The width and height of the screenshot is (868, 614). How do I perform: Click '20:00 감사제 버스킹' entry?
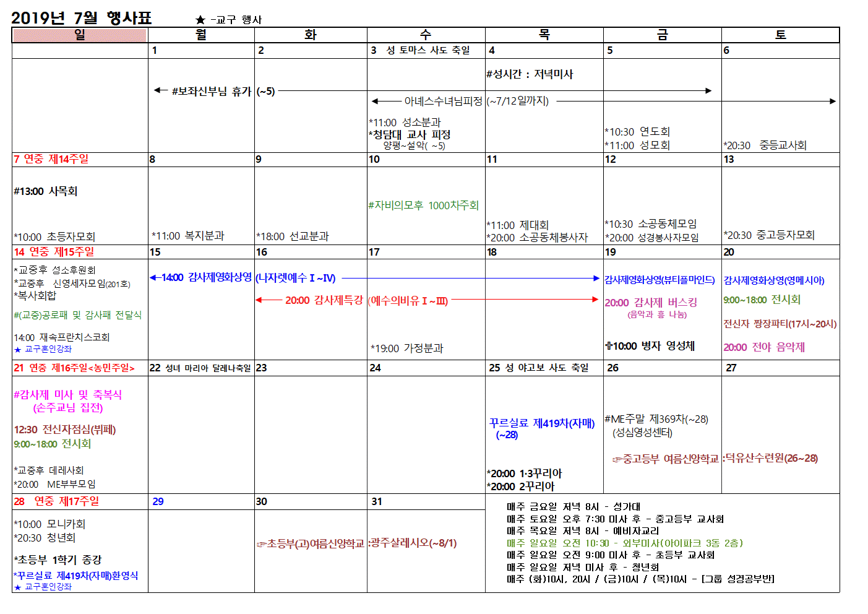click(x=651, y=303)
